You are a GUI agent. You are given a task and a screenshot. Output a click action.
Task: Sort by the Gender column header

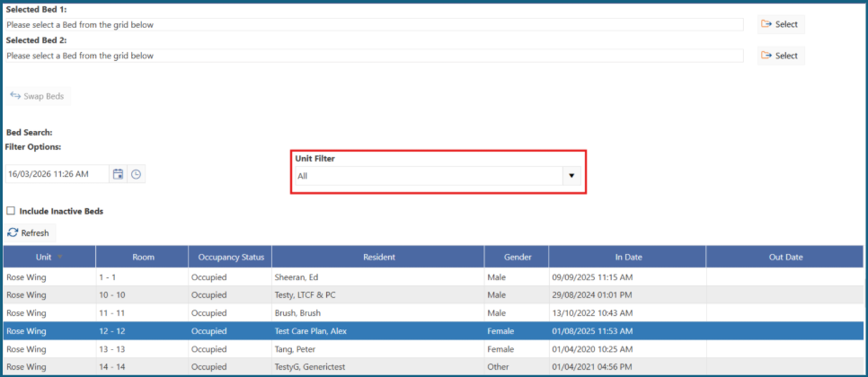pyautogui.click(x=517, y=257)
